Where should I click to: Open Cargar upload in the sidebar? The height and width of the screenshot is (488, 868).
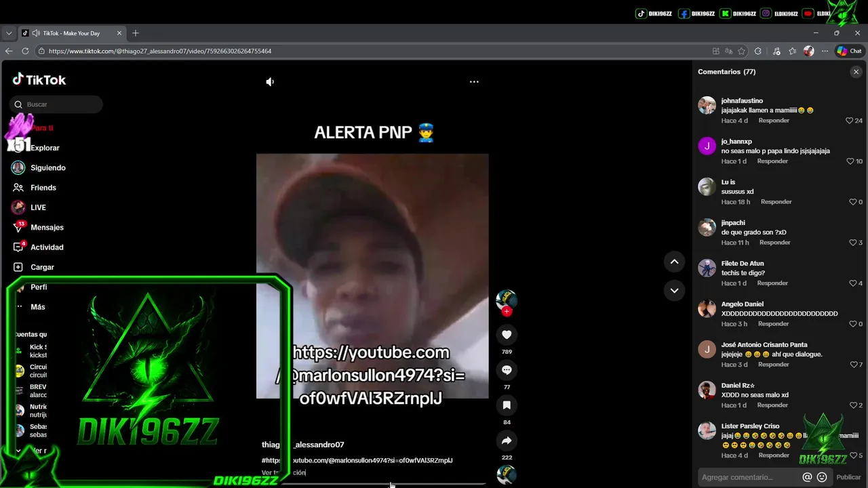[42, 267]
